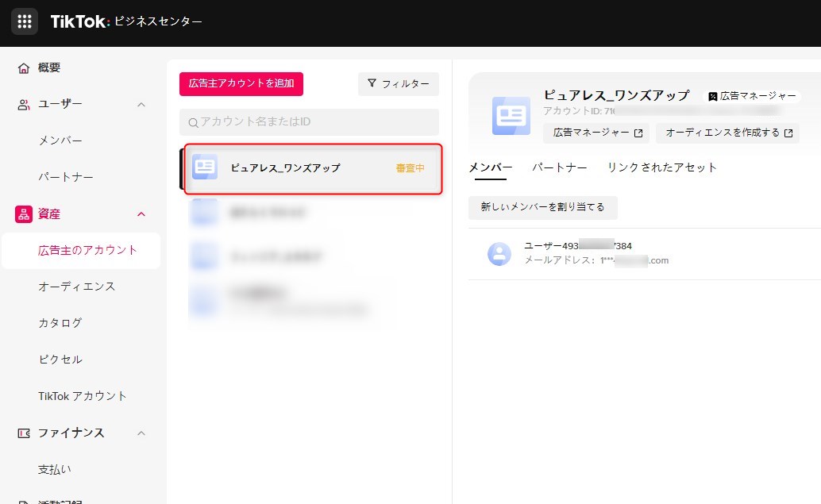Viewport: 821px width, 504px height.
Task: Click 新しいメンバーを割り当てる button
Action: 542,207
